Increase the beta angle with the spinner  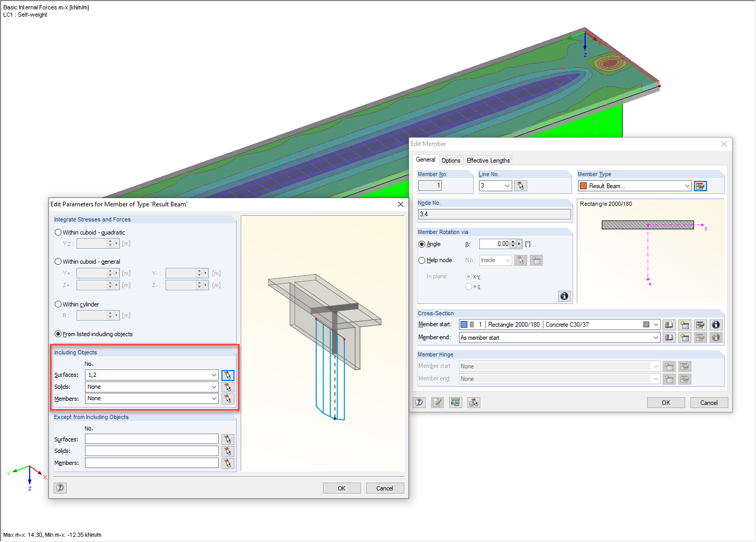(x=513, y=241)
